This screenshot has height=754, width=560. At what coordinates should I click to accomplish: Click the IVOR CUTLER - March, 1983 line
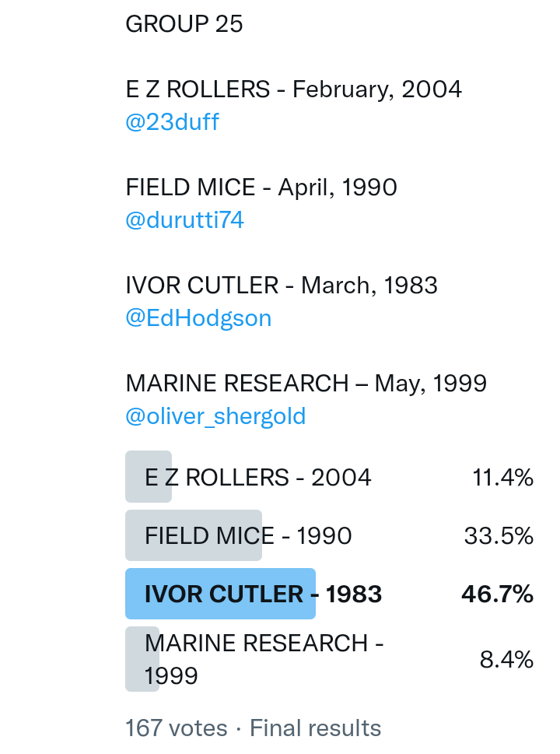click(x=282, y=286)
